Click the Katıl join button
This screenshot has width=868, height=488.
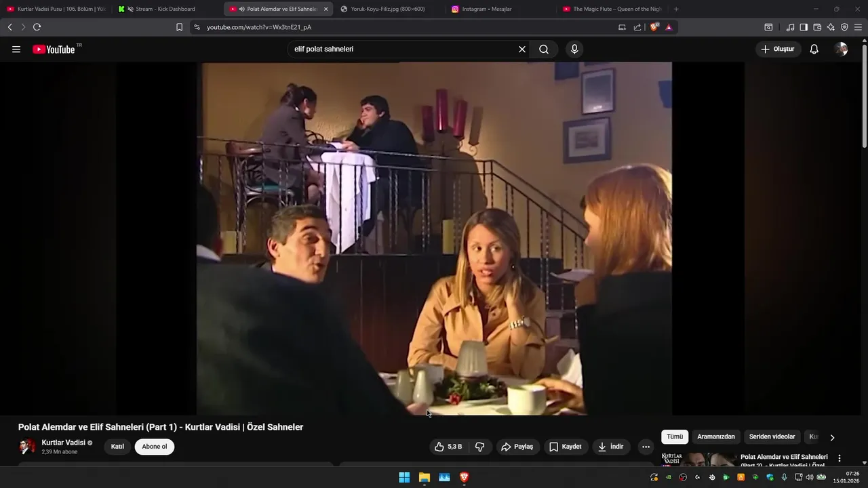pos(117,447)
